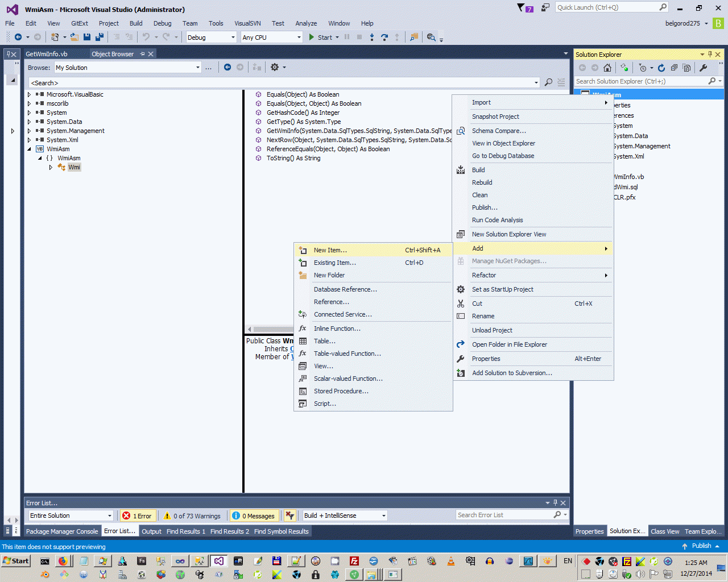The width and height of the screenshot is (728, 582).
Task: Refresh the Solution Explorer
Action: [x=661, y=68]
